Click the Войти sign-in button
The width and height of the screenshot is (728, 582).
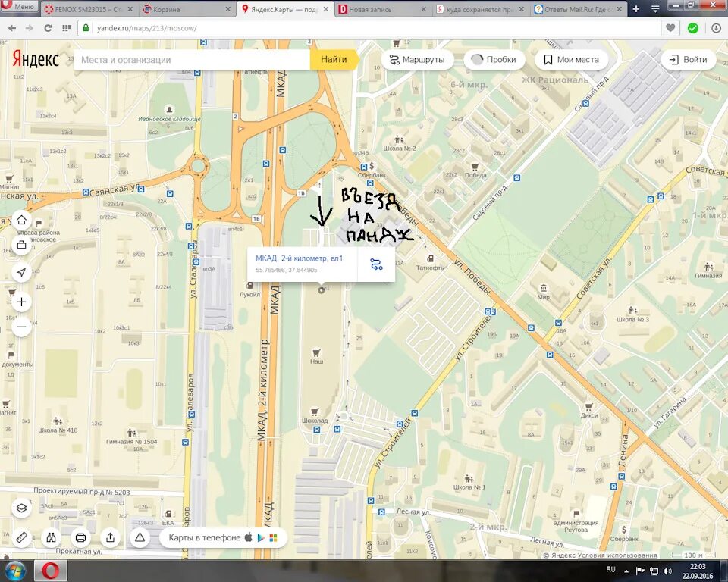(x=689, y=59)
